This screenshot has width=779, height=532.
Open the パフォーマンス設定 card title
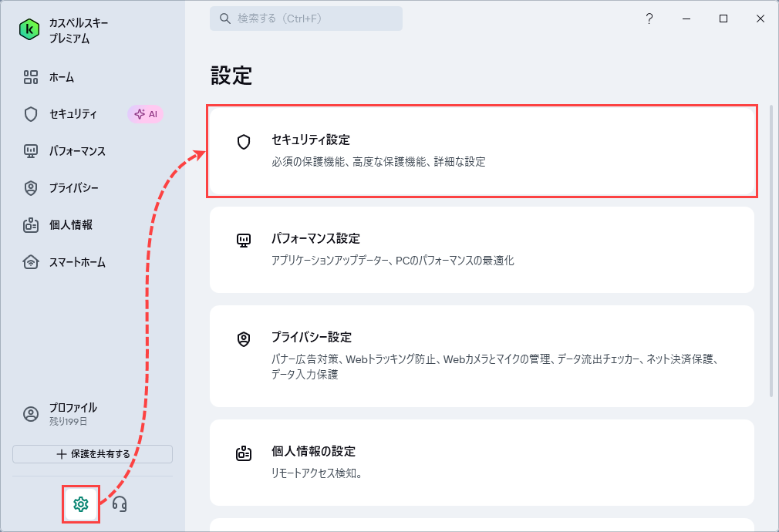coord(315,238)
